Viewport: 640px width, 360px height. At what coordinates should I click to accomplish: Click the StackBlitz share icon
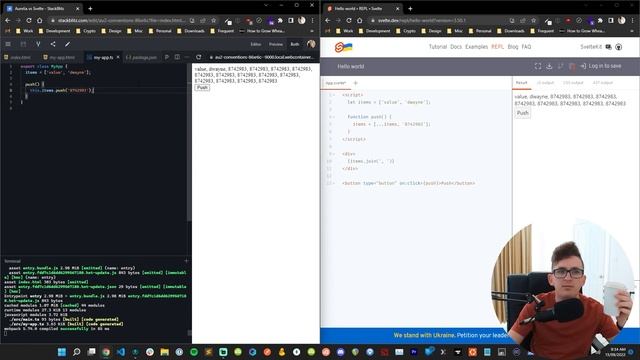(53, 44)
